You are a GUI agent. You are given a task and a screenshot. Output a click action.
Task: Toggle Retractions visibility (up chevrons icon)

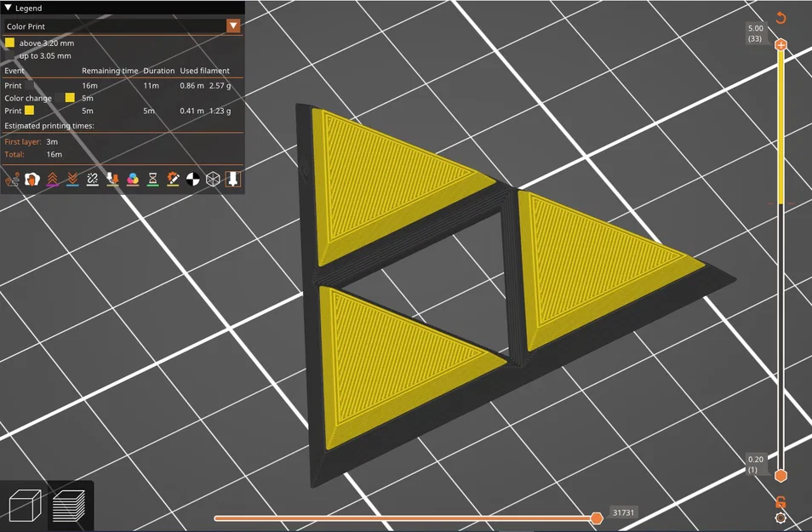(52, 180)
